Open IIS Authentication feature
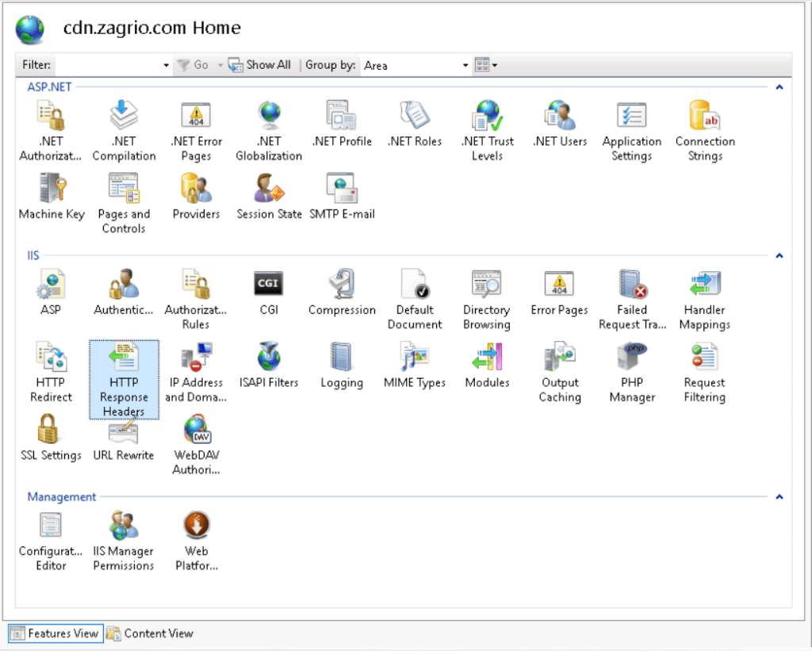Screen dimensions: 812x651 tap(124, 292)
